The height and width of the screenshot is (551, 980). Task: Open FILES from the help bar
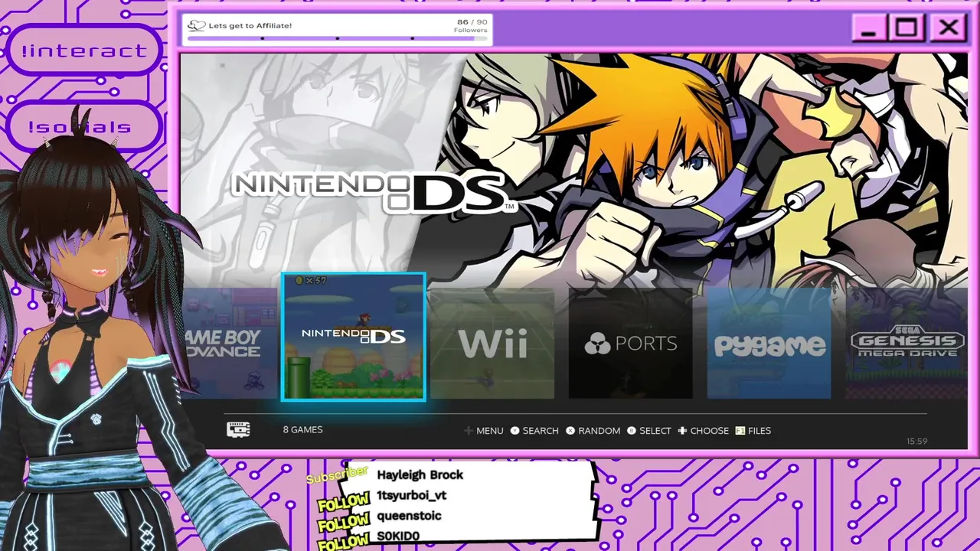759,431
